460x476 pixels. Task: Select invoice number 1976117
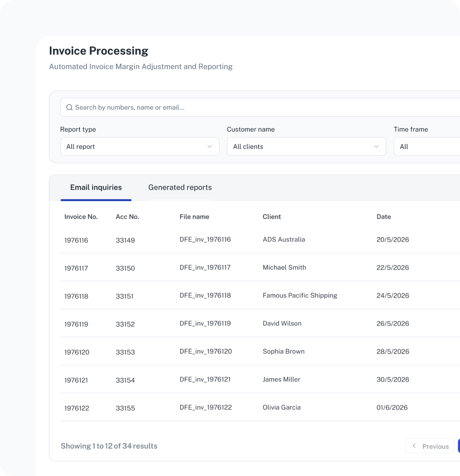click(76, 269)
